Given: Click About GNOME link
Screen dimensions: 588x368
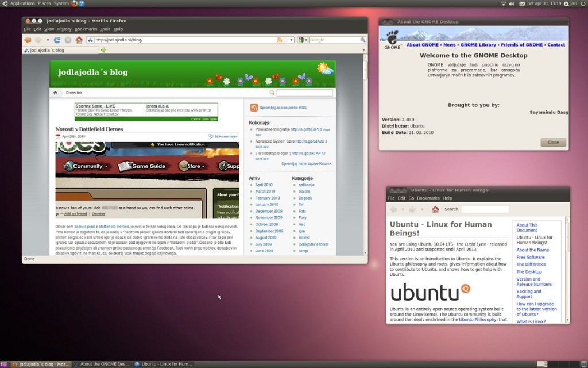Looking at the screenshot, I should pos(422,45).
